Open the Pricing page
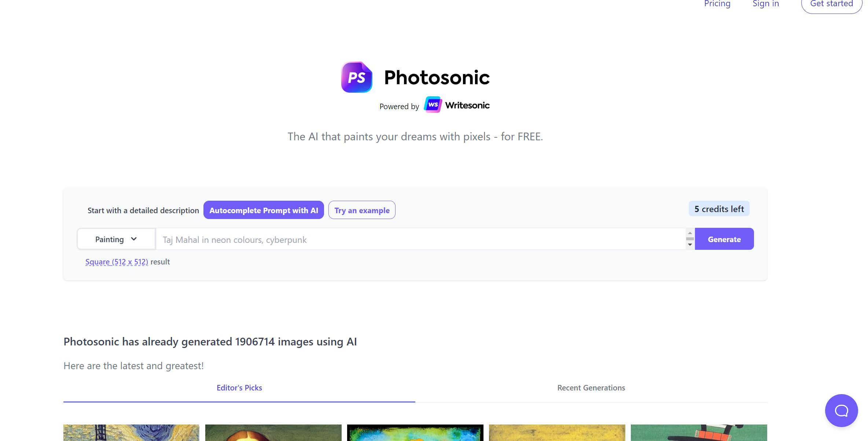 coord(717,4)
